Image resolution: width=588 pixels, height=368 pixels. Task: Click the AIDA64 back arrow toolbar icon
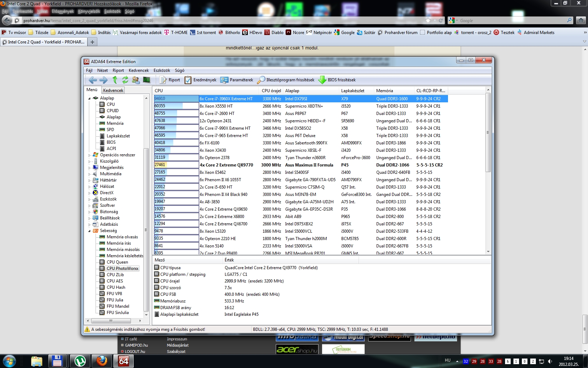click(x=93, y=80)
